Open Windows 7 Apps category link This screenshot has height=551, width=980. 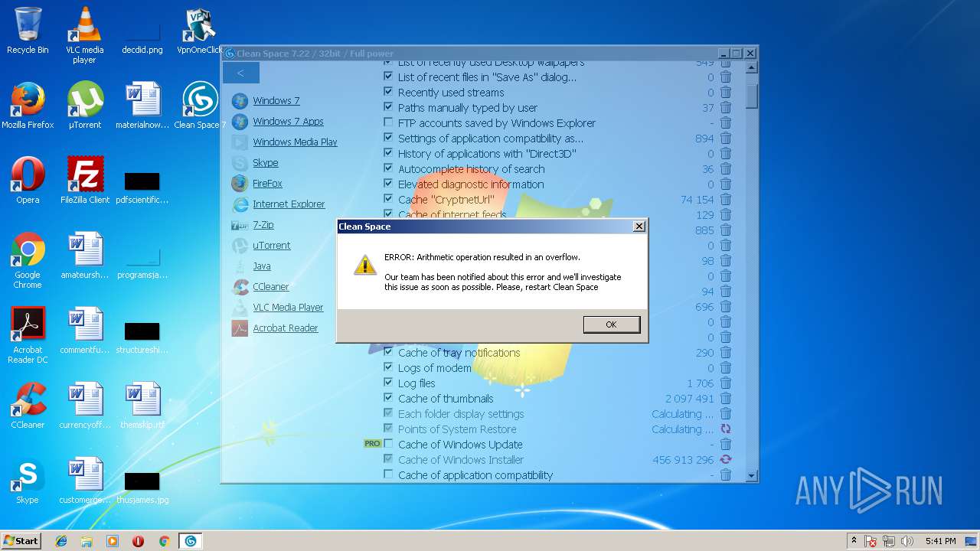[x=288, y=122]
